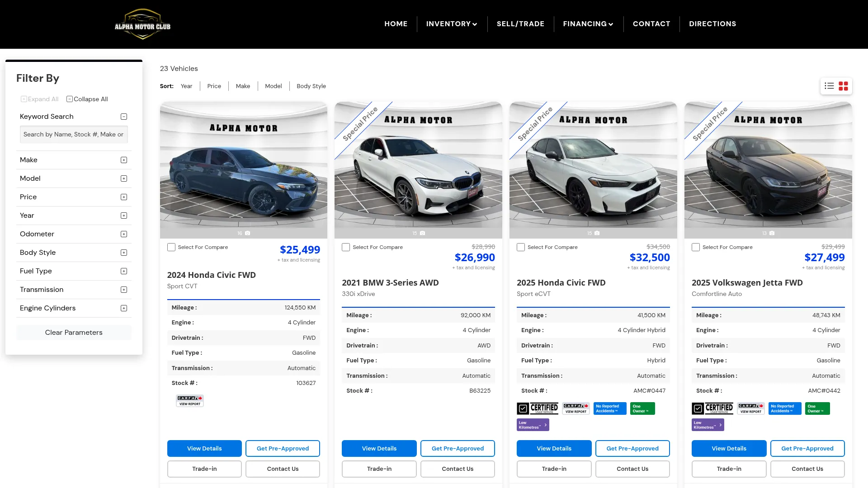
Task: Open CARFAX report badge for 2025 Honda Civic
Action: 576,408
